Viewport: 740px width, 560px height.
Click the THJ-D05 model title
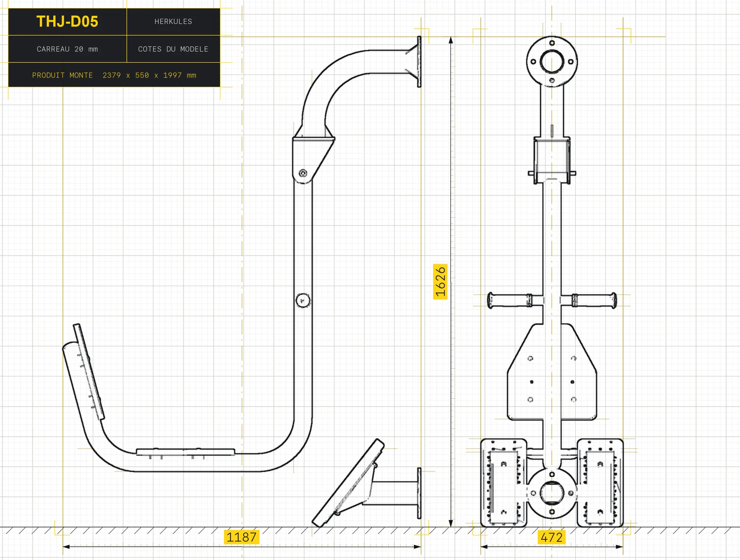point(67,22)
